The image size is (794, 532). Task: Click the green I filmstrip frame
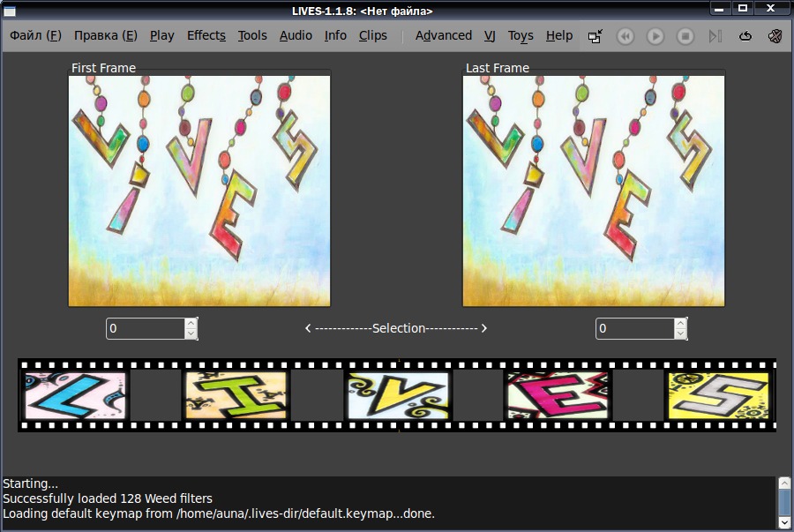click(236, 396)
